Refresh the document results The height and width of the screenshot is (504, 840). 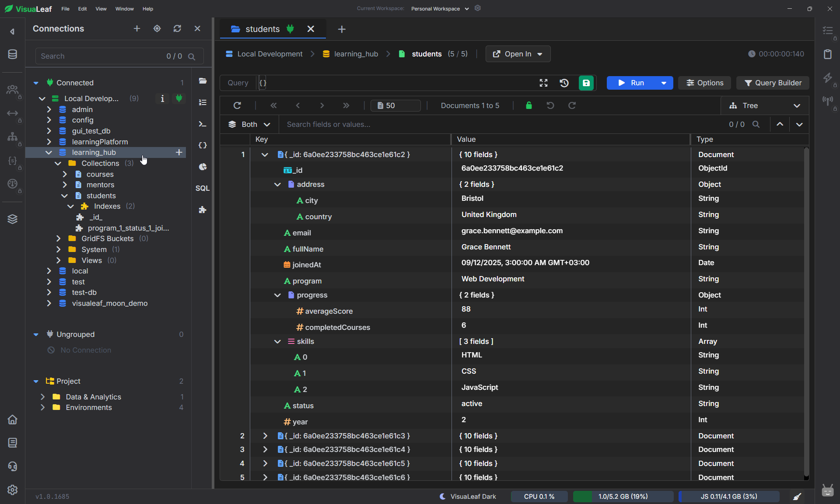tap(237, 105)
